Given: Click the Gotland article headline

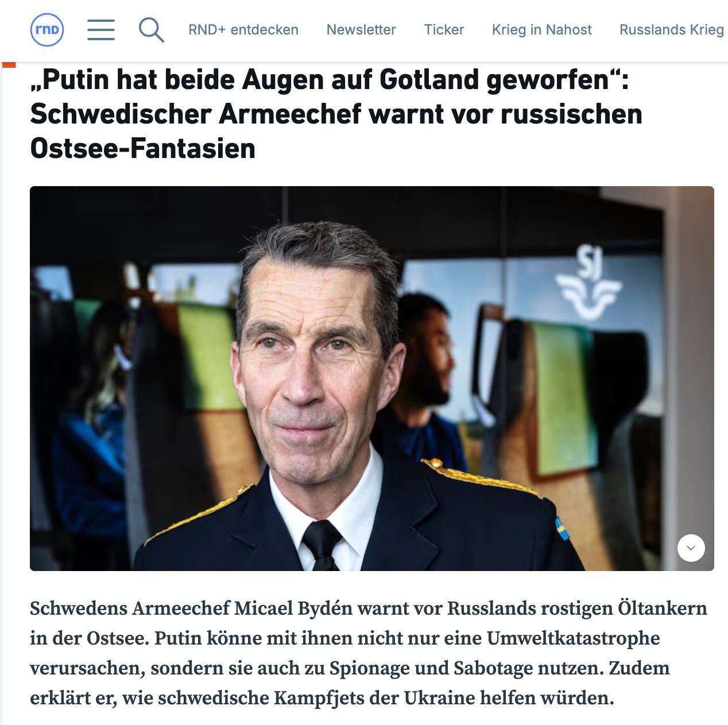Looking at the screenshot, I should [x=336, y=114].
